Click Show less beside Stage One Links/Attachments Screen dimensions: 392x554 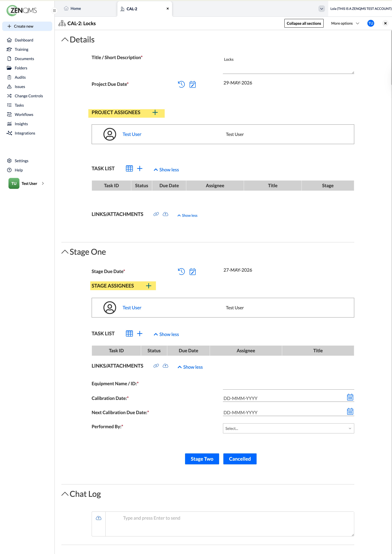click(x=190, y=367)
